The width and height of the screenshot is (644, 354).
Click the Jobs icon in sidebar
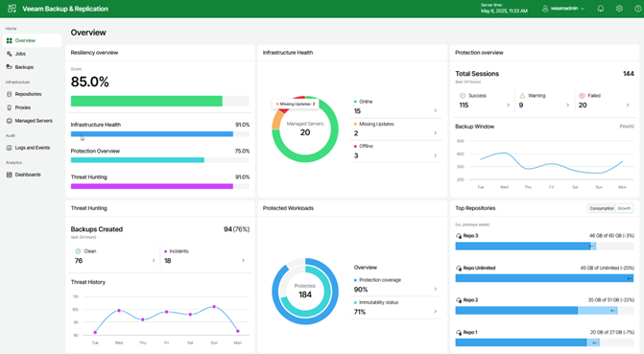[x=9, y=54]
